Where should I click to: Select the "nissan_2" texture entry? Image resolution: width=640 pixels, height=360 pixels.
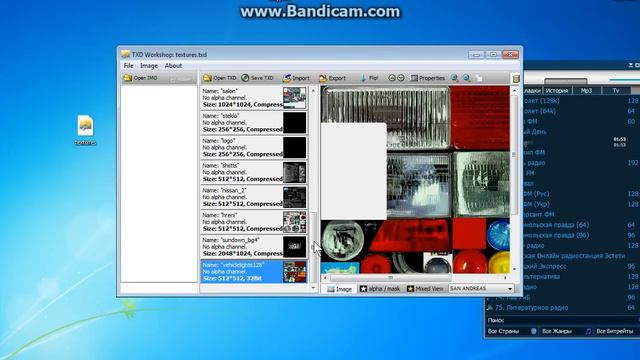[x=254, y=197]
